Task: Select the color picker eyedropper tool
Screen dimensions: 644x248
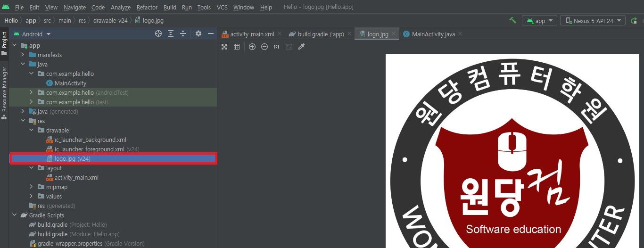Action: point(302,47)
